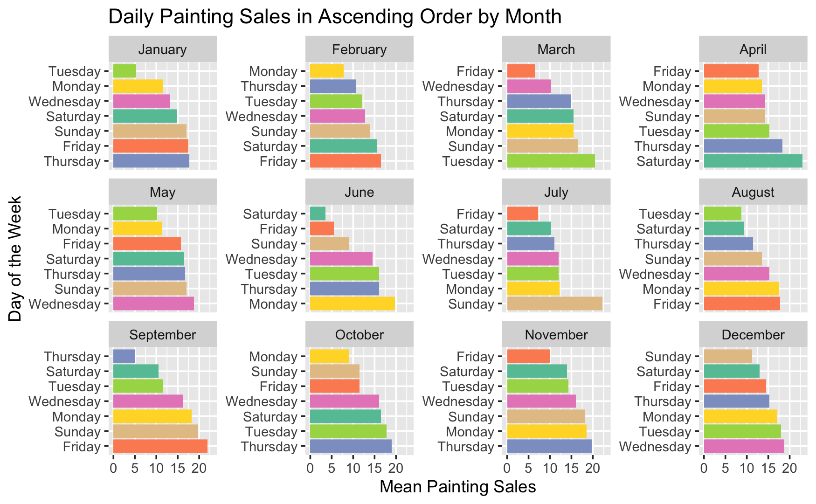
Task: Click the August facet header
Action: tap(753, 192)
